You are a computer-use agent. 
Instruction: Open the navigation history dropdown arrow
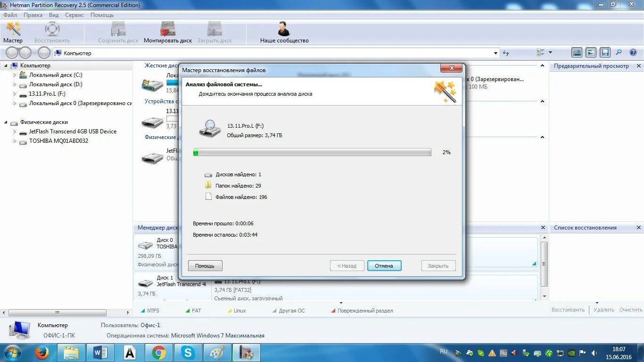coord(35,53)
